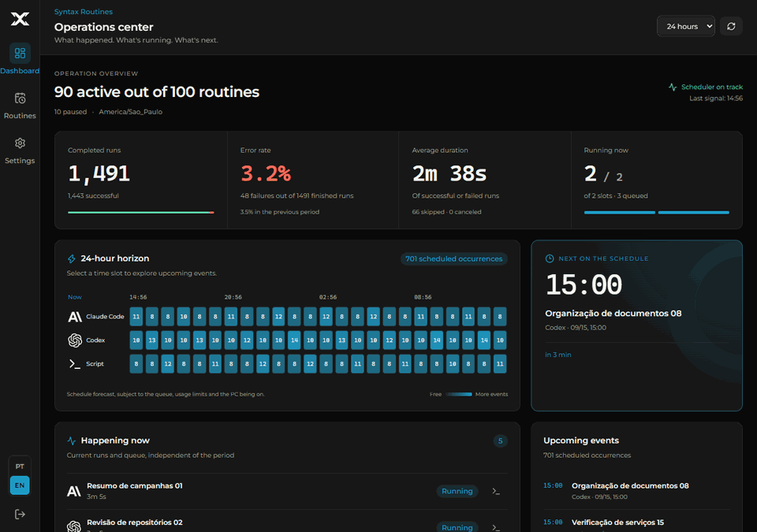757x532 pixels.
Task: Click the Anthropic icon on Resumo de campanhas 01
Action: tap(74, 492)
